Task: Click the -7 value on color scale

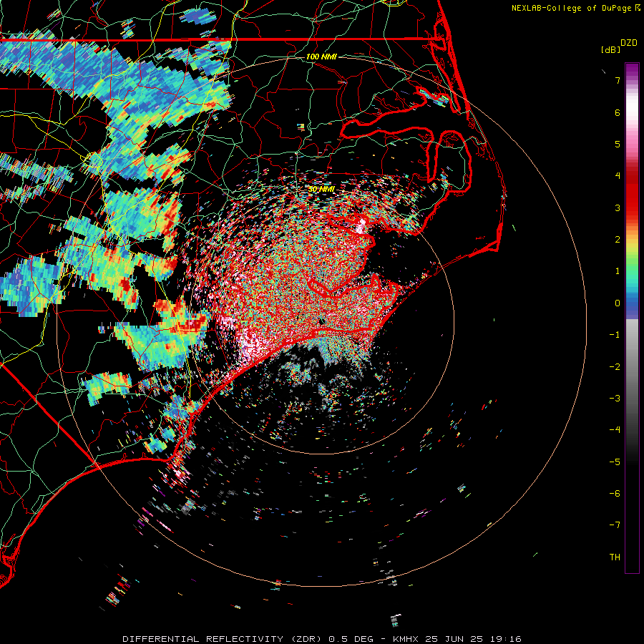Action: coord(615,525)
